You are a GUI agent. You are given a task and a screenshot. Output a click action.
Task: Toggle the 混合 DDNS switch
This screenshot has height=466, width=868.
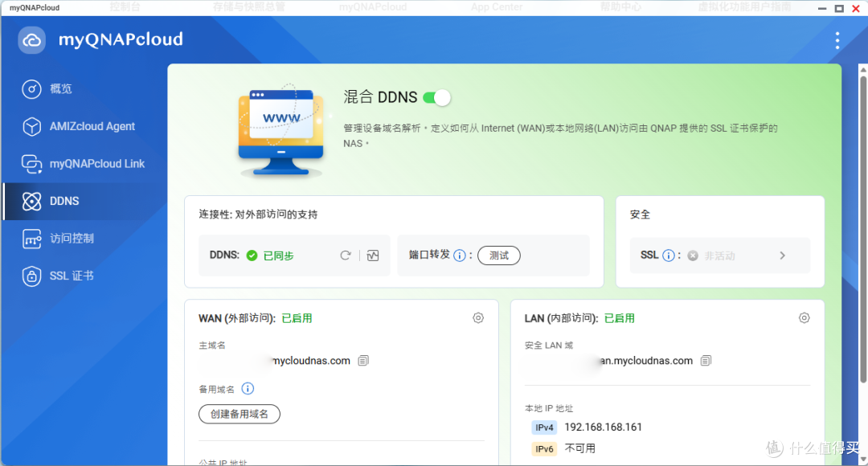coord(436,98)
